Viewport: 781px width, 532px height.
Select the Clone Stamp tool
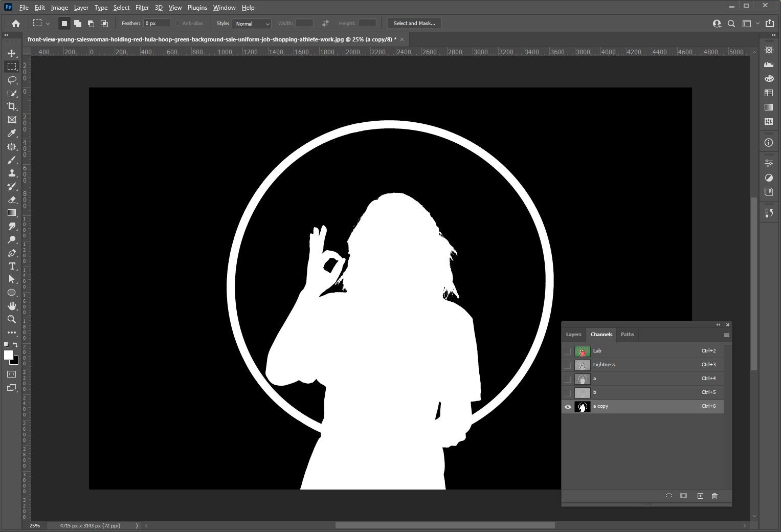point(12,173)
